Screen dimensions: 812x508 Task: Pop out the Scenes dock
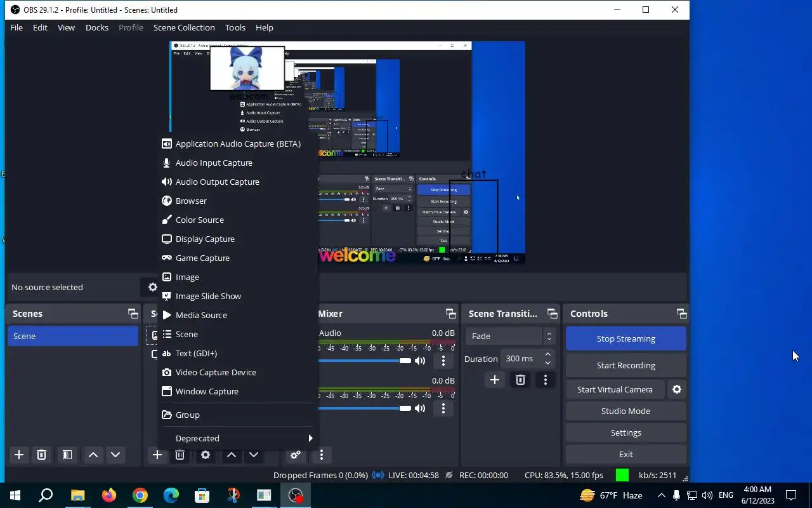[133, 314]
